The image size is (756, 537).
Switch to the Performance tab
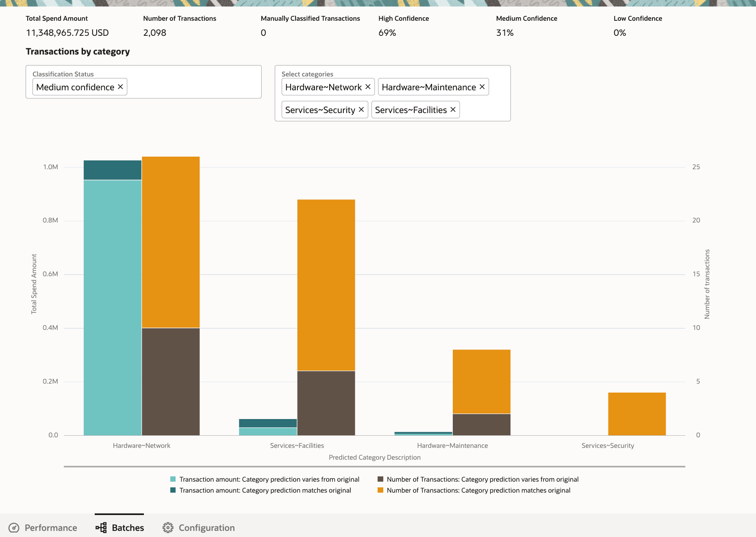43,528
